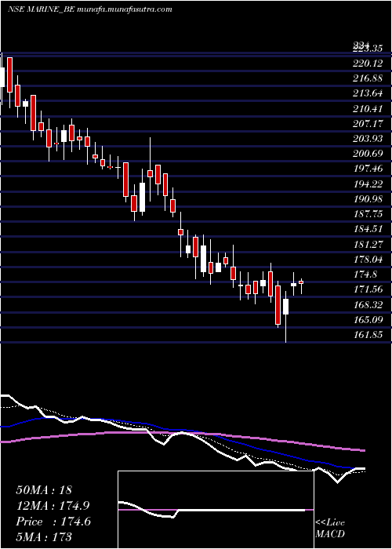Click the 50MA : 18 readout
This screenshot has width=392, height=549.
pyautogui.click(x=45, y=490)
